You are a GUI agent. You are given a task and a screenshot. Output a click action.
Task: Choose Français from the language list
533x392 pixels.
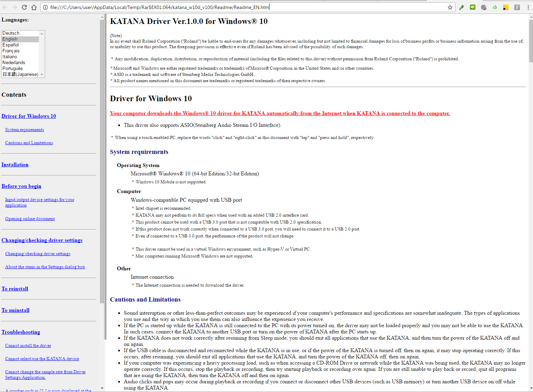(20, 51)
